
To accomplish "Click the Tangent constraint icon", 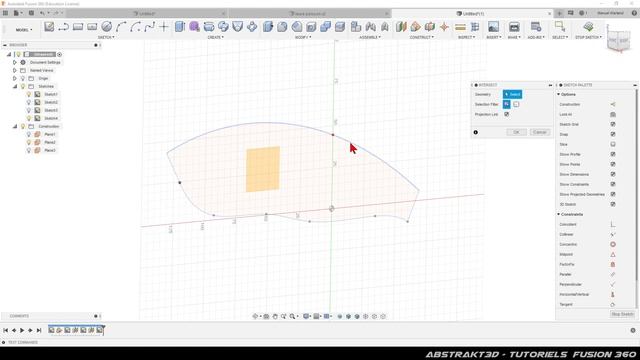I will tap(613, 304).
